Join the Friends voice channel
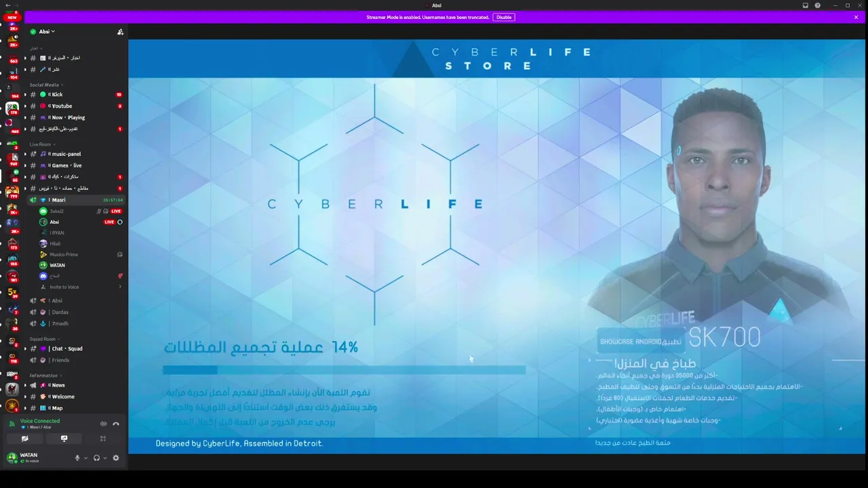This screenshot has height=488, width=868. click(x=75, y=360)
